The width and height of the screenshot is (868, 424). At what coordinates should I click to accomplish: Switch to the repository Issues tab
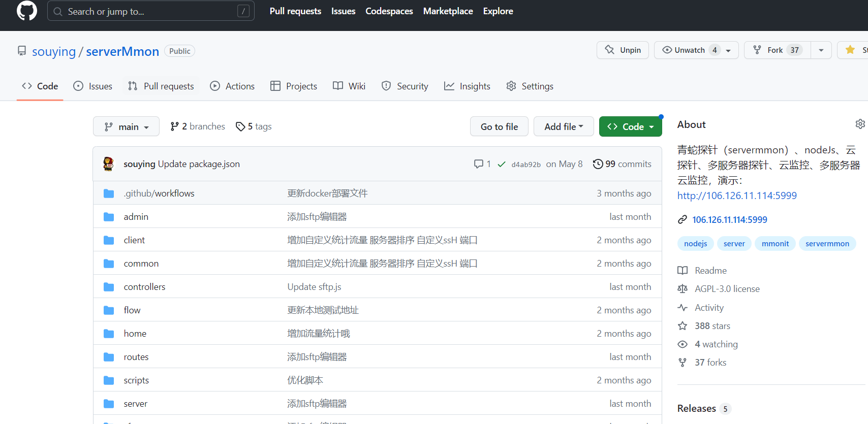93,86
